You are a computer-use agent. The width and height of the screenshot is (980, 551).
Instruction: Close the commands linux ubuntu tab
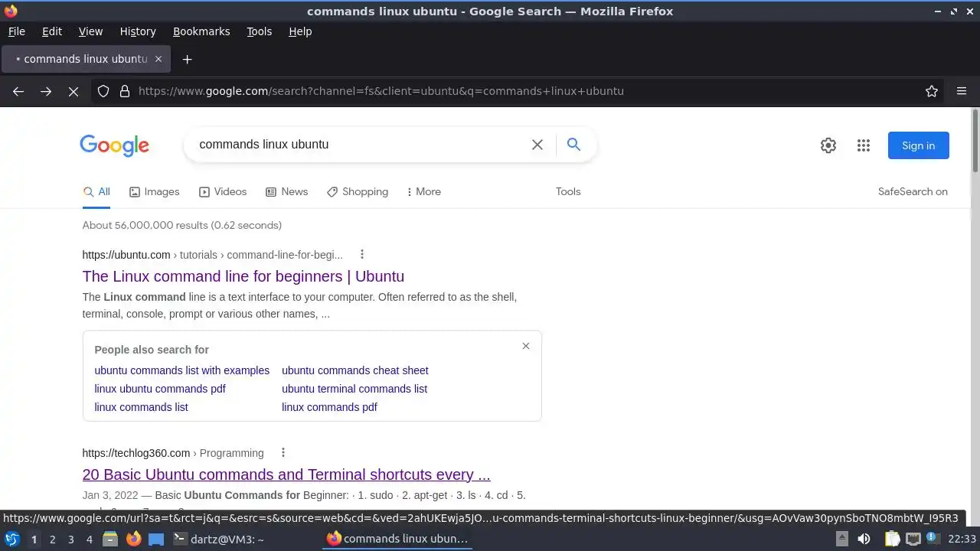pos(158,59)
